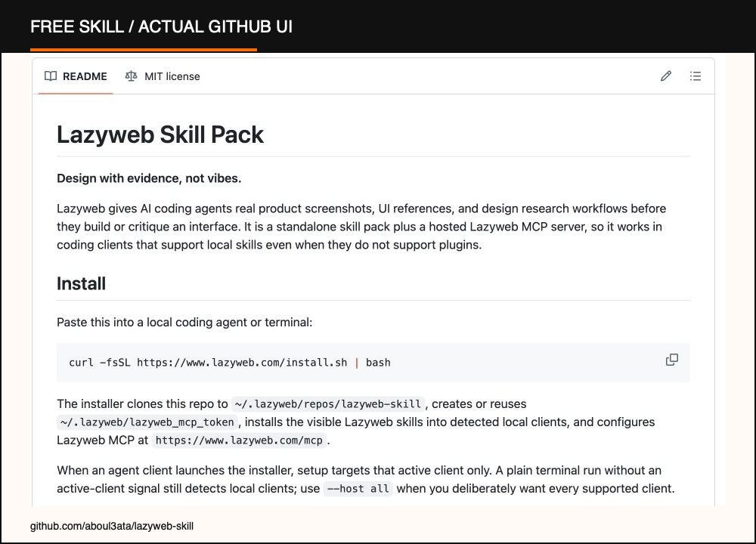Click the license scales icon
The width and height of the screenshot is (756, 544).
(131, 76)
